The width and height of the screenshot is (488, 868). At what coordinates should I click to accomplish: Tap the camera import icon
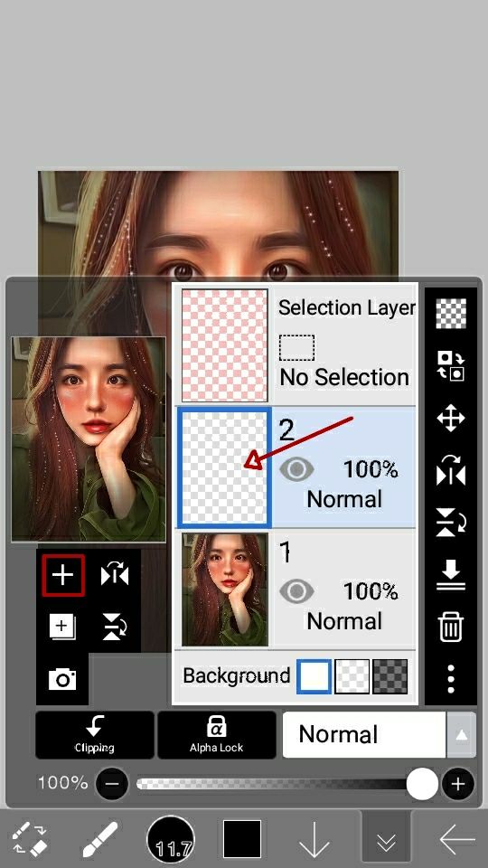62,679
